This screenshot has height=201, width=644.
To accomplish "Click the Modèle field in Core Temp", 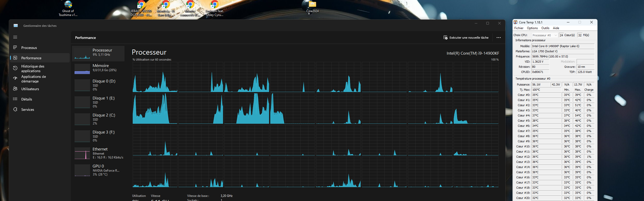I will click(563, 46).
